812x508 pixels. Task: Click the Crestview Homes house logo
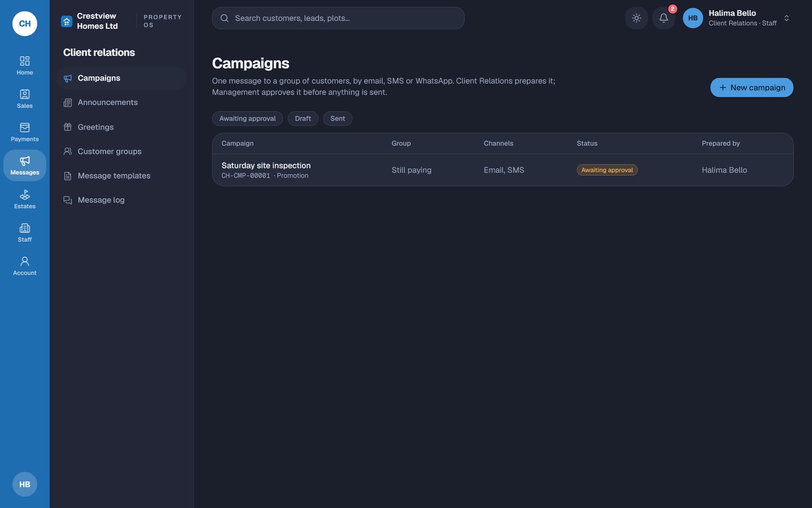click(66, 21)
